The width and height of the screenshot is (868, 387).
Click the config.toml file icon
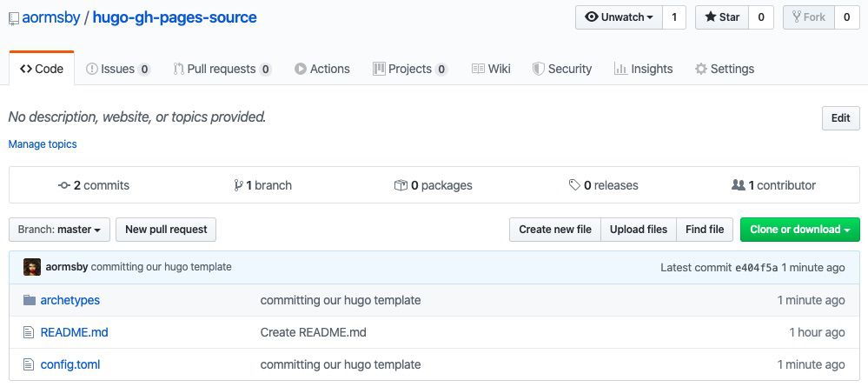[x=29, y=364]
